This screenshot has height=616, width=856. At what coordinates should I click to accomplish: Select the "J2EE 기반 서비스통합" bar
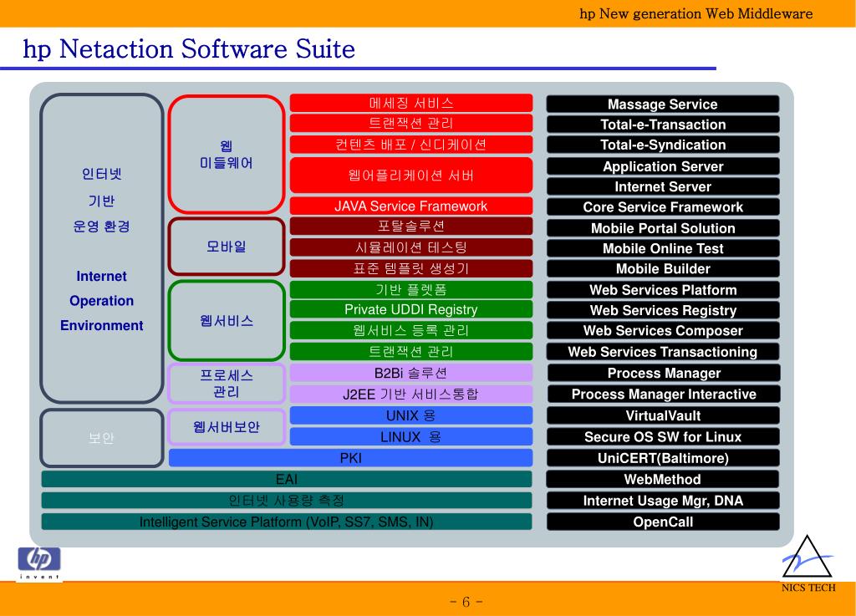411,394
